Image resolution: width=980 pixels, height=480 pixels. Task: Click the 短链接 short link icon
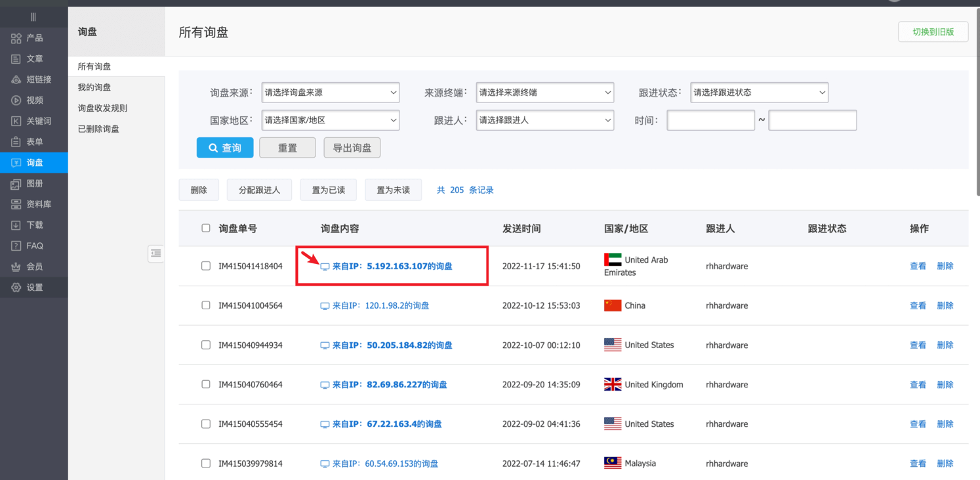(x=16, y=79)
